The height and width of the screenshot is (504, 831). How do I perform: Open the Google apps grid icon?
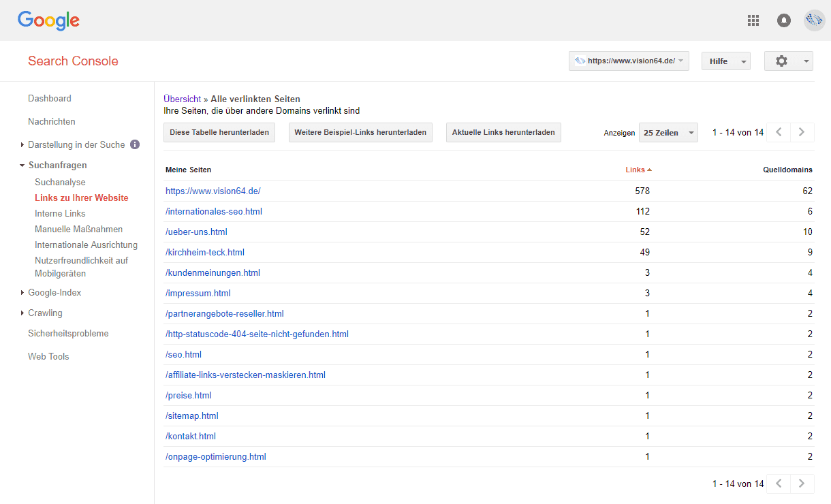coord(753,20)
